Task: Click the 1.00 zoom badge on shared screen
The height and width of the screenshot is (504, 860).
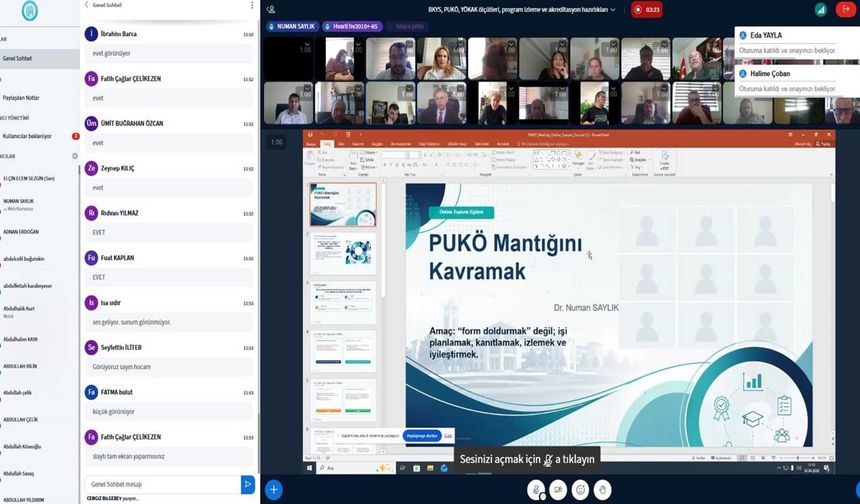Action: (x=276, y=142)
